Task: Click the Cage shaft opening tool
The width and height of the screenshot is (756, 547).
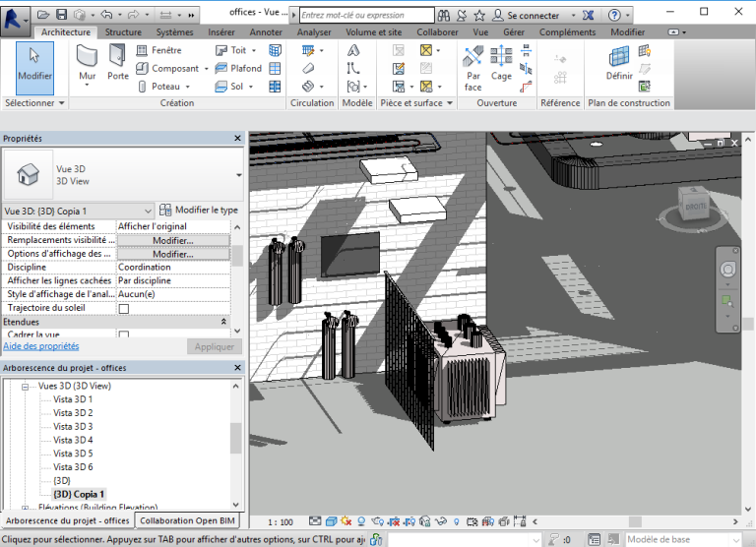Action: (x=501, y=64)
